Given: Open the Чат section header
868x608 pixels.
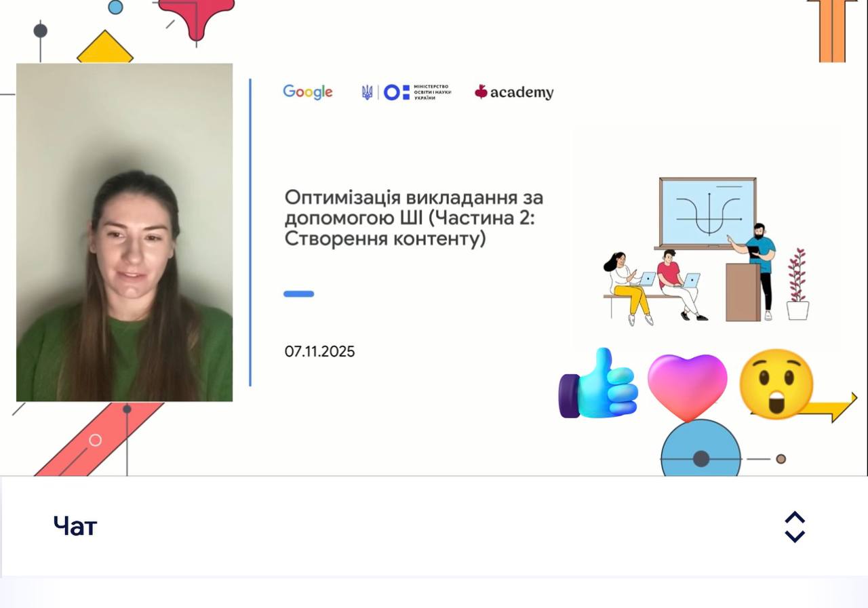Looking at the screenshot, I should tap(75, 526).
